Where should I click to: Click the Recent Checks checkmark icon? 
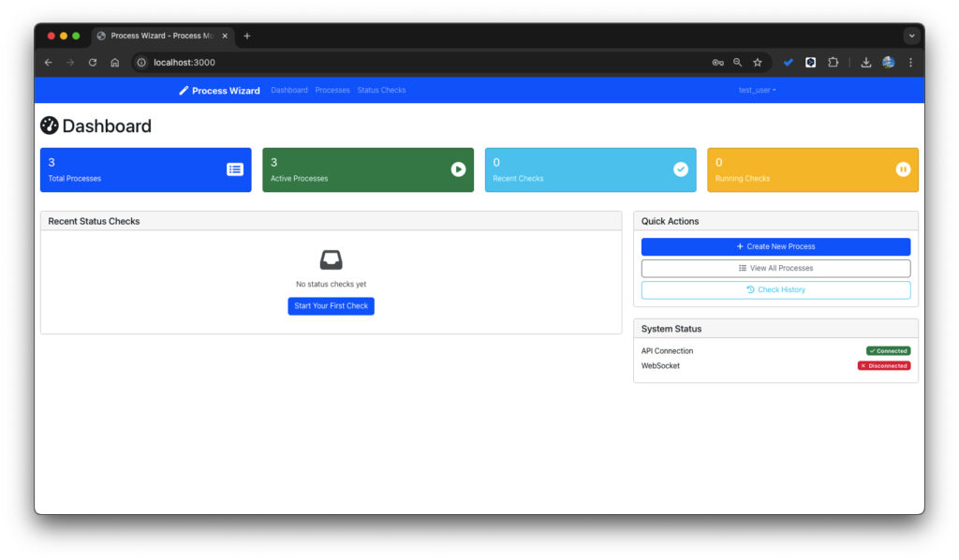pyautogui.click(x=681, y=169)
